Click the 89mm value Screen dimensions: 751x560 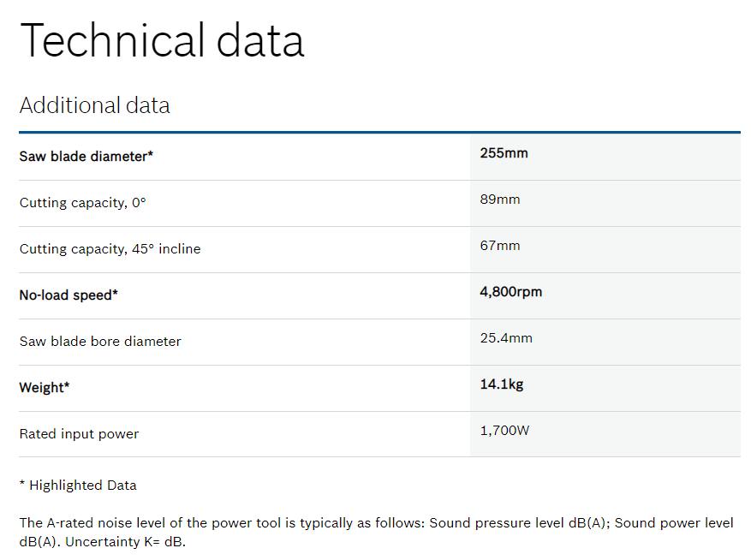point(500,200)
